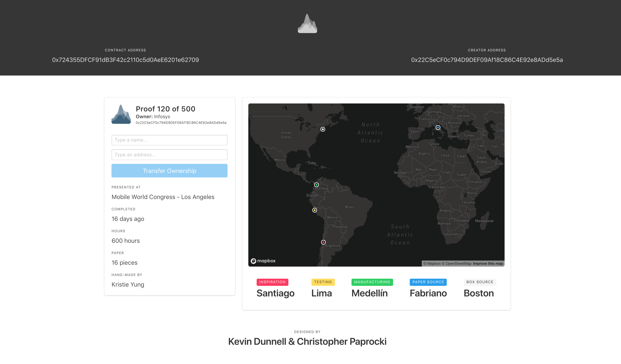The image size is (621, 364).
Task: Click the Boston map marker
Action: [323, 129]
